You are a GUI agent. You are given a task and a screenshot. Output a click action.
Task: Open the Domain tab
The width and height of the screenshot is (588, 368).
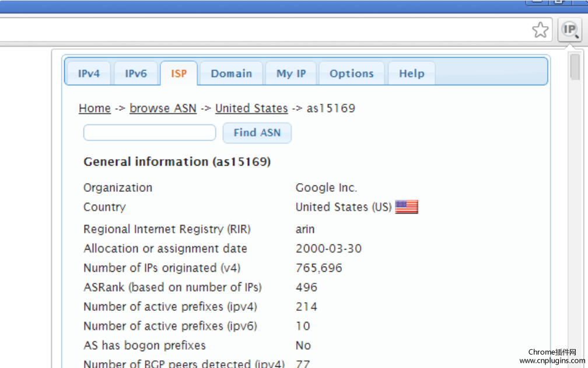tap(232, 73)
